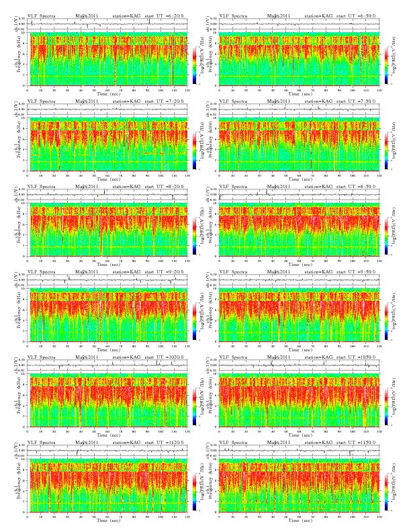Viewport: 411px width, 532px height.
Task: Click 'VLF Spectra' title of the 11:50:0 panel
Action: tap(233, 443)
